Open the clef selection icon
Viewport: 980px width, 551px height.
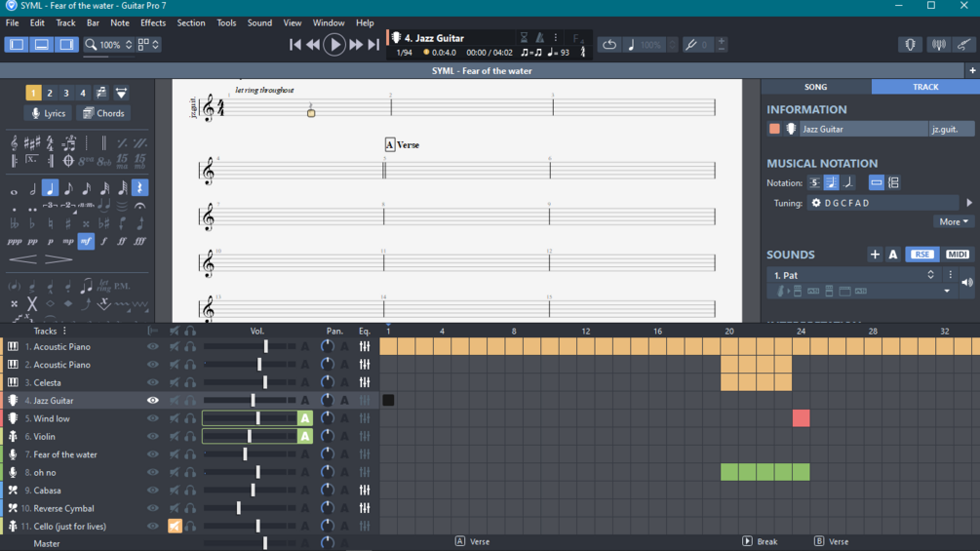[14, 143]
